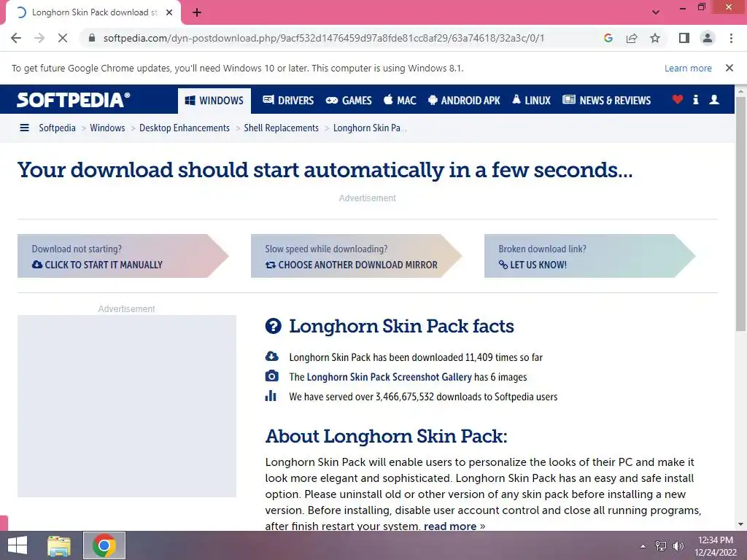Image resolution: width=747 pixels, height=560 pixels.
Task: Open the Windows category tab
Action: (214, 101)
